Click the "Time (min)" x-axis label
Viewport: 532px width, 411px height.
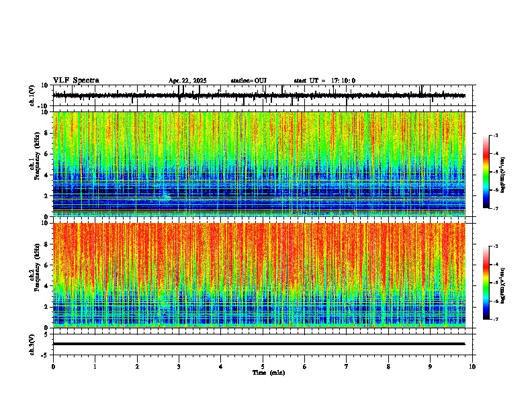point(269,373)
